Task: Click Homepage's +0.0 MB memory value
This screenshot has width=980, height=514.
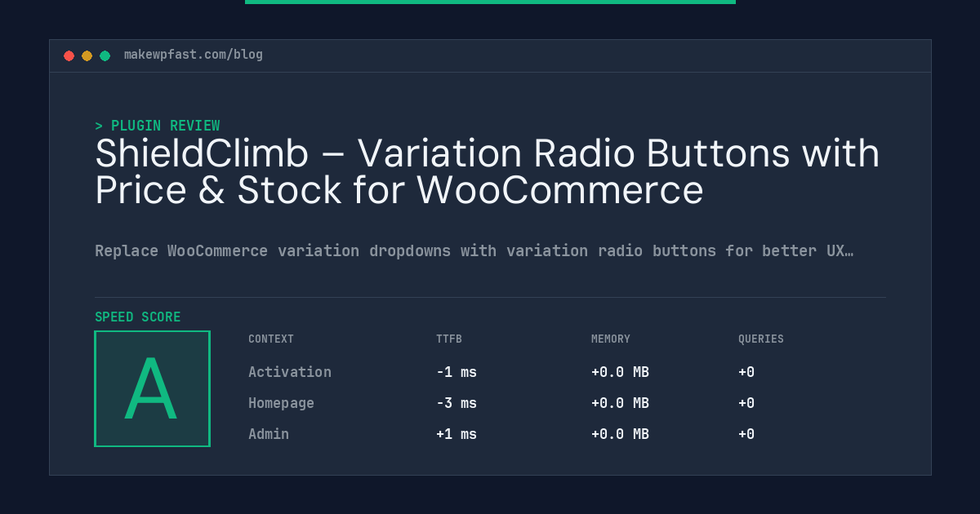Action: click(620, 403)
